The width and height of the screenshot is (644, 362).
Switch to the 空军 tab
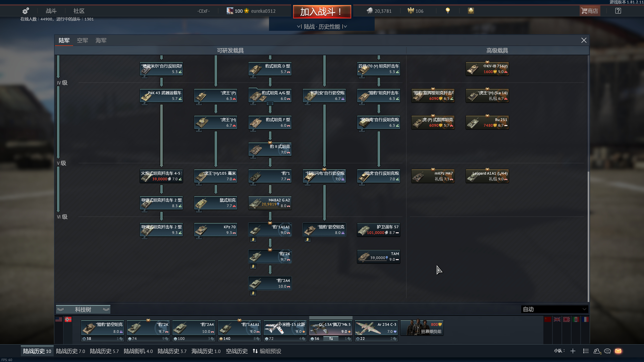(x=83, y=41)
